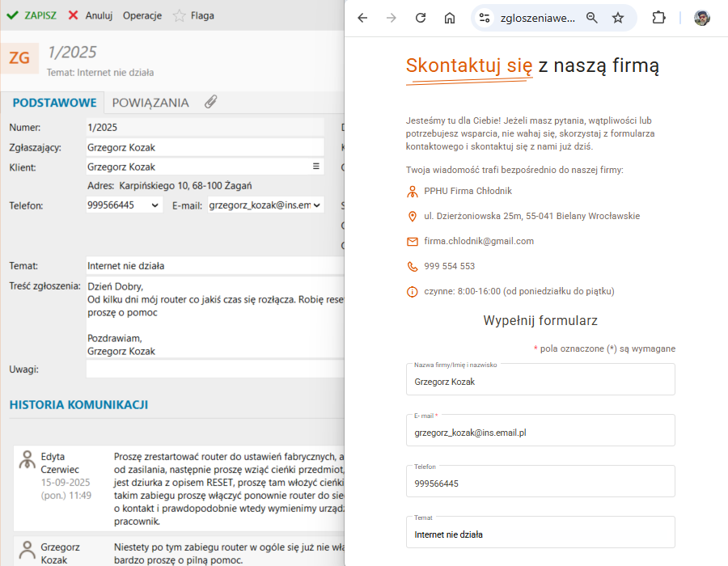Click the red Anuluj X icon

tap(74, 15)
